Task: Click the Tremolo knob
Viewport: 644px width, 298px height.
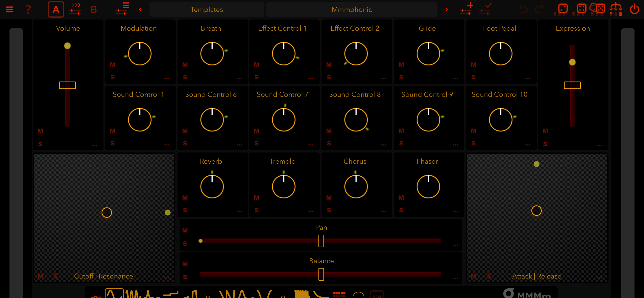Action: click(x=284, y=186)
